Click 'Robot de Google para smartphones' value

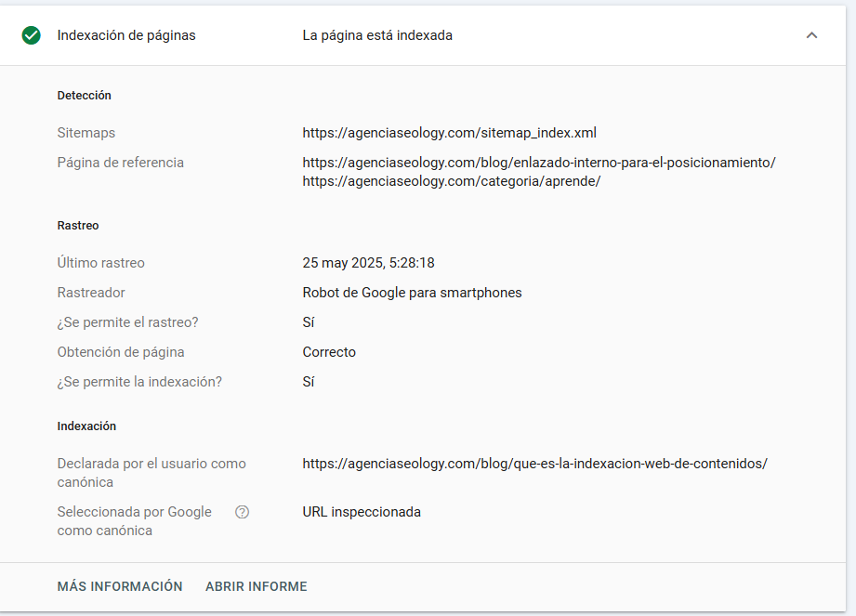pyautogui.click(x=412, y=293)
